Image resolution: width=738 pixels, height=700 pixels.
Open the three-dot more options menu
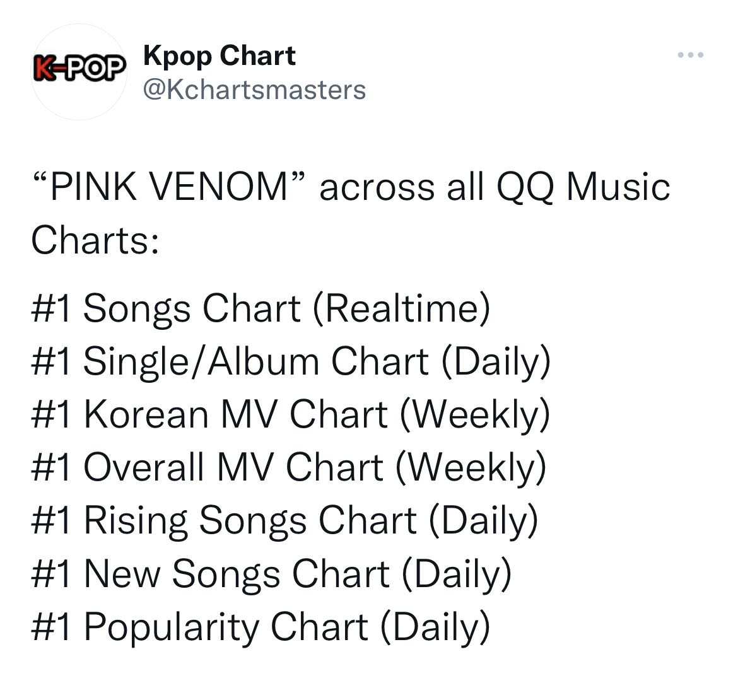coord(691,55)
